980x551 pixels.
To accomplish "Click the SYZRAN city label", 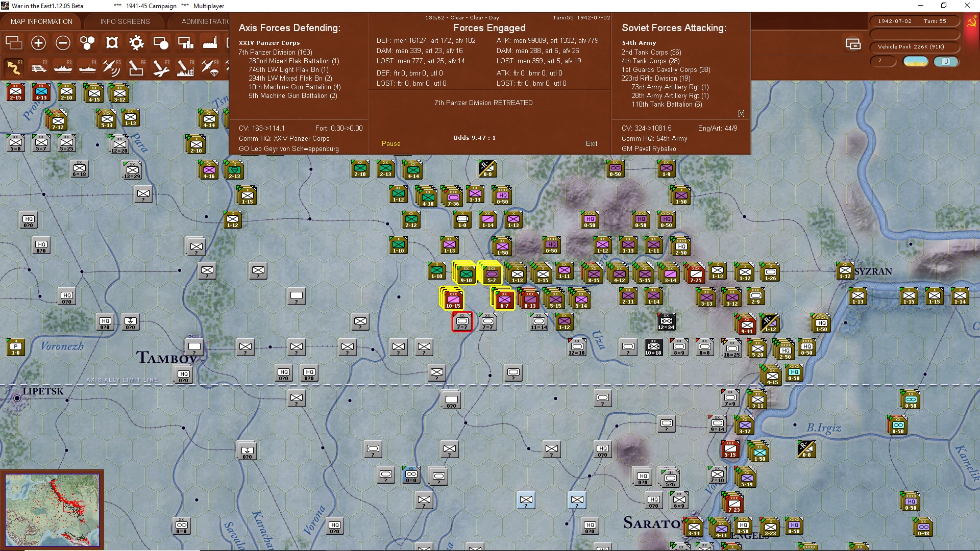I will (x=873, y=271).
